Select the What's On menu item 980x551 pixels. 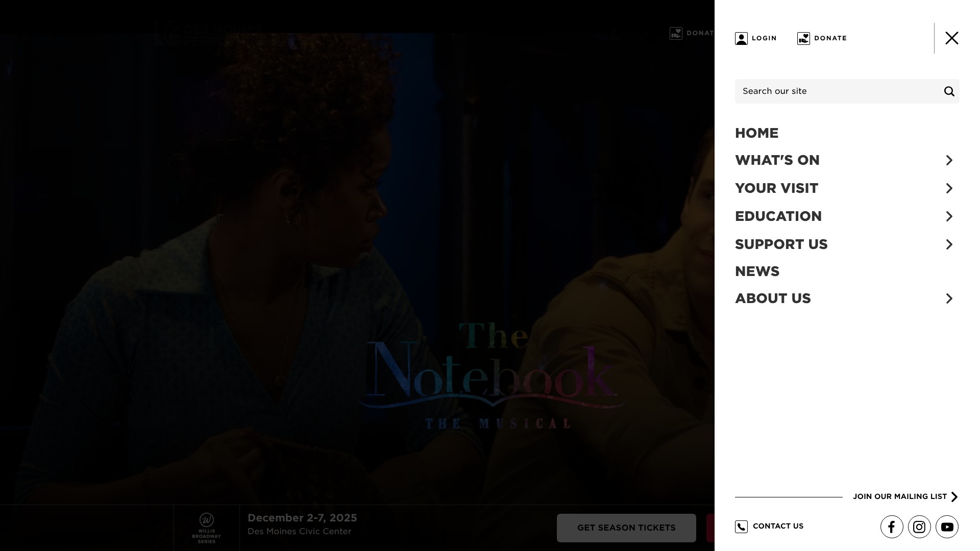coord(777,160)
